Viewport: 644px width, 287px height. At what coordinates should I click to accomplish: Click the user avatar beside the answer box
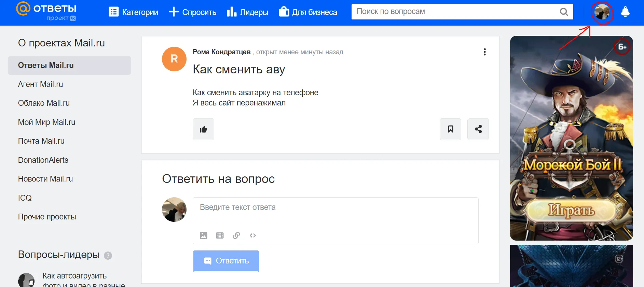[x=174, y=210]
